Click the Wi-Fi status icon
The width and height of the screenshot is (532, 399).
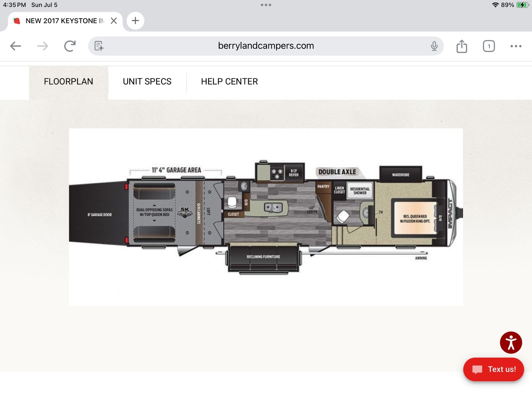coord(495,5)
